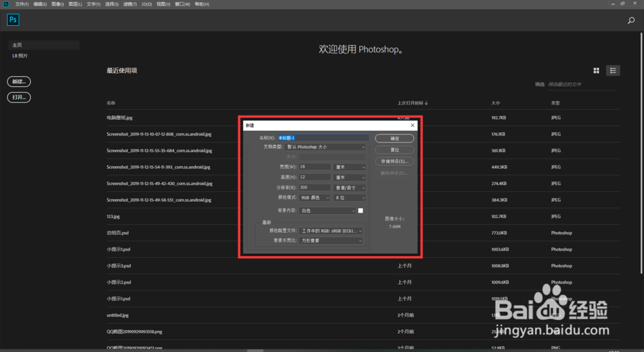Screen dimensions: 644x352
Task: Switch recent files to grid view
Action: [596, 71]
